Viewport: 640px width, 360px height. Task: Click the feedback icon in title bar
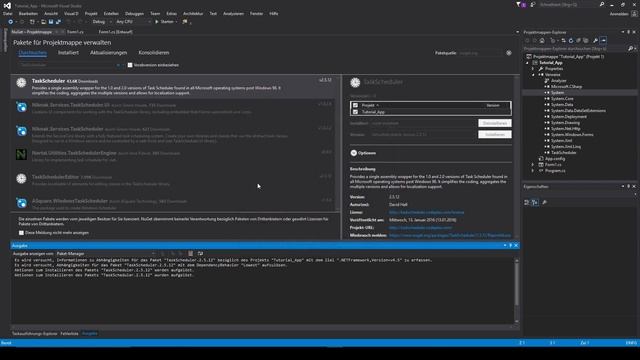tap(533, 4)
